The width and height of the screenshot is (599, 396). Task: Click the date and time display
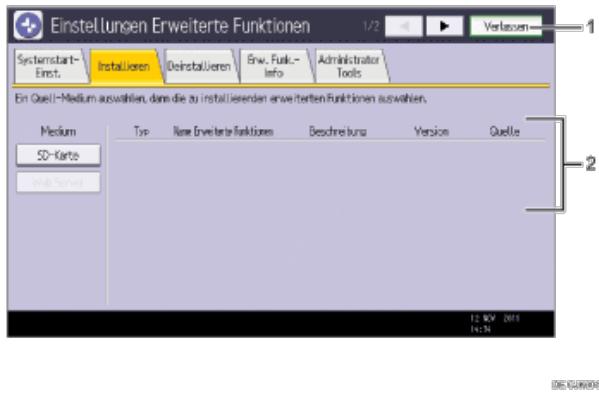tap(494, 323)
